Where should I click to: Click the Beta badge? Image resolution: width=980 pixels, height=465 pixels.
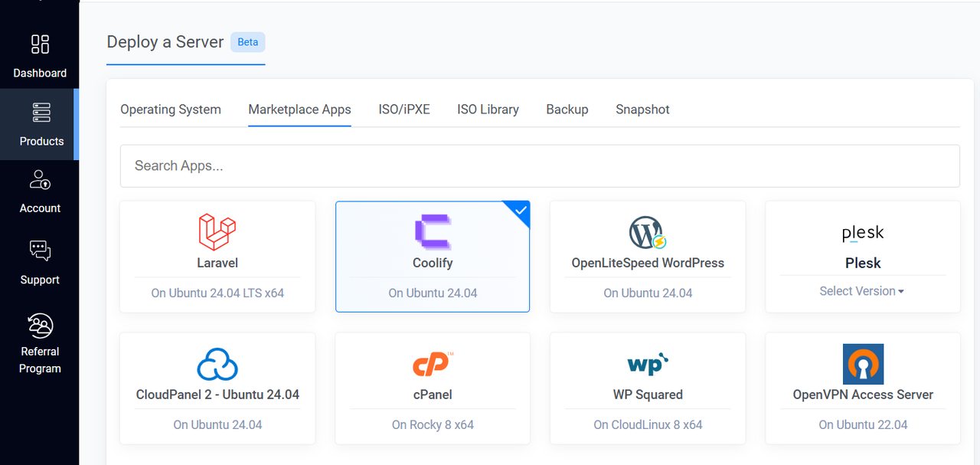248,42
